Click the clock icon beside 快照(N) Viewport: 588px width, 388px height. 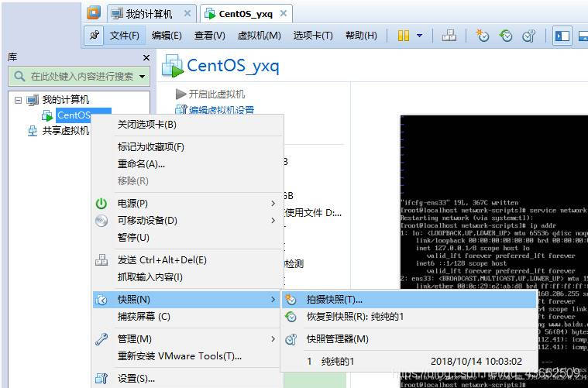click(101, 300)
